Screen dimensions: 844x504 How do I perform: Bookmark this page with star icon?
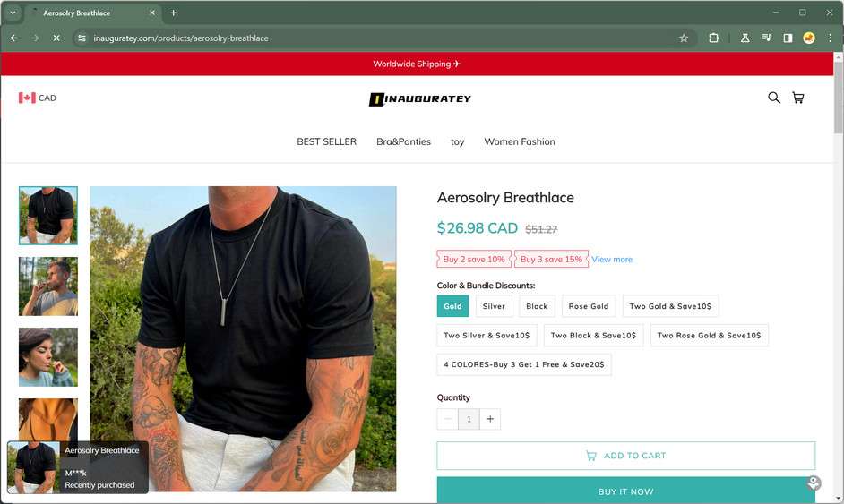pyautogui.click(x=683, y=38)
